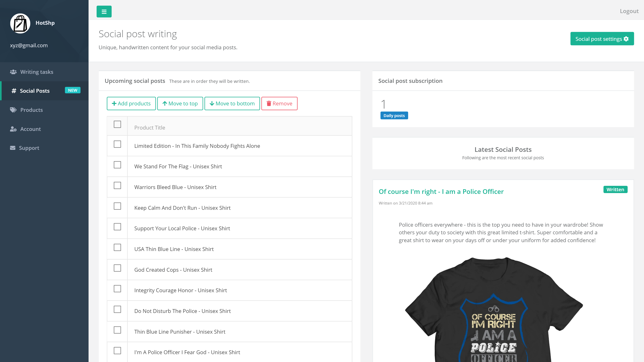The height and width of the screenshot is (362, 644).
Task: Navigate to the Products section
Action: (x=32, y=110)
